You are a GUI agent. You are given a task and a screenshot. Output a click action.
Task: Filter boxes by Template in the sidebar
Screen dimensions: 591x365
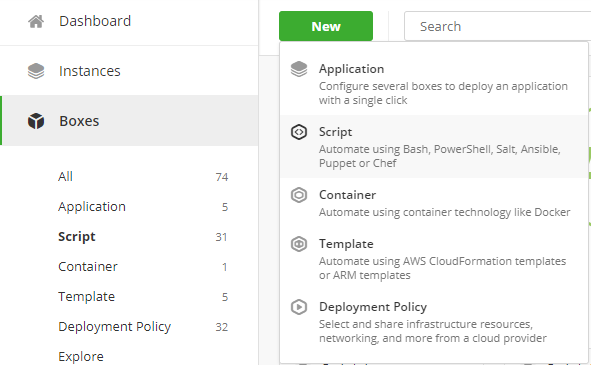[86, 297]
